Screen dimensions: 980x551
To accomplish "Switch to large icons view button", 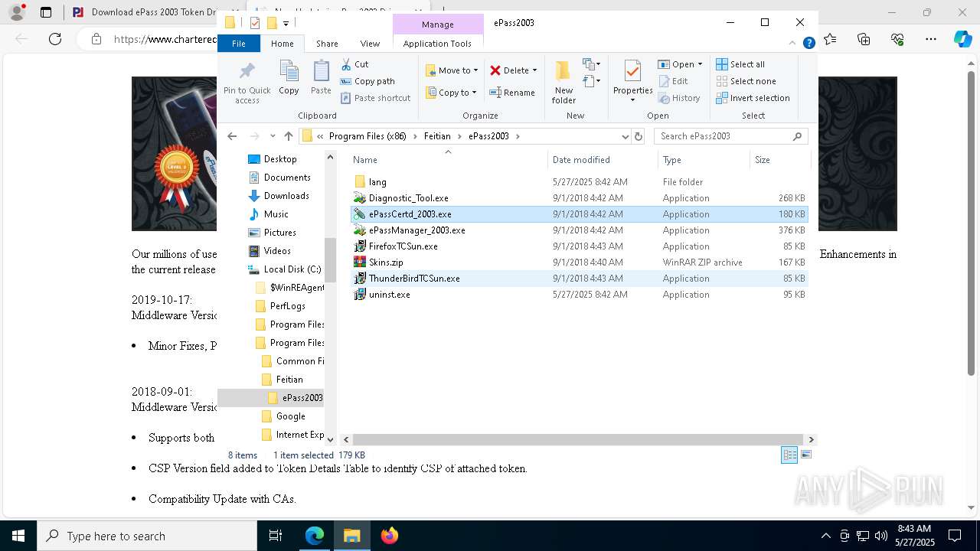I will tap(805, 455).
